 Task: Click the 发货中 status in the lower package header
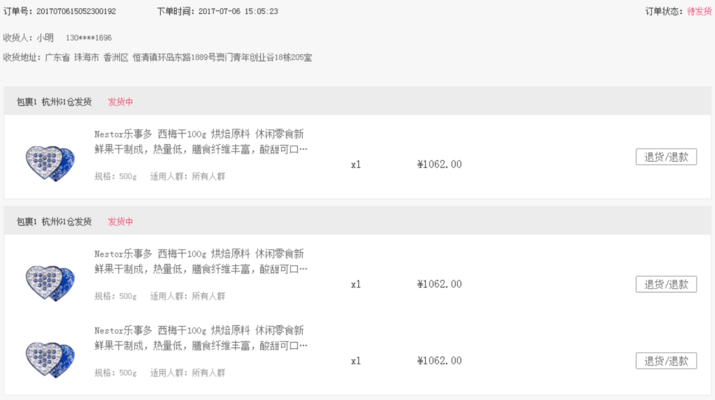(121, 222)
